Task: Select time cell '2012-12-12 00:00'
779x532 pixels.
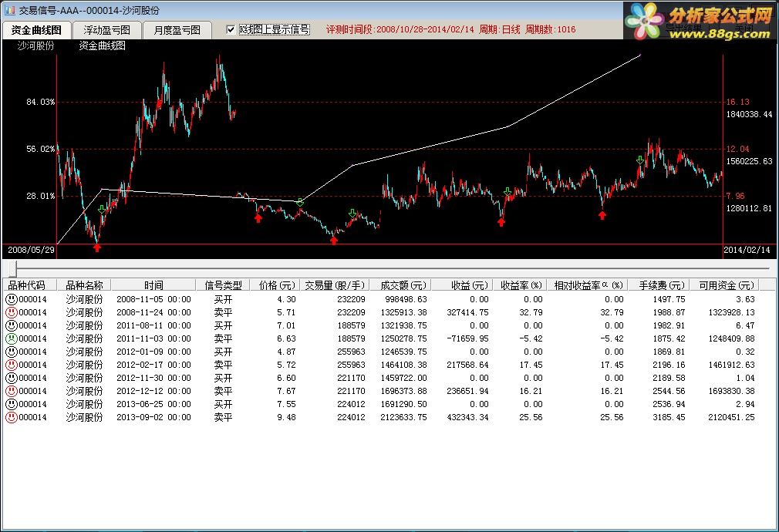Action: (x=153, y=392)
